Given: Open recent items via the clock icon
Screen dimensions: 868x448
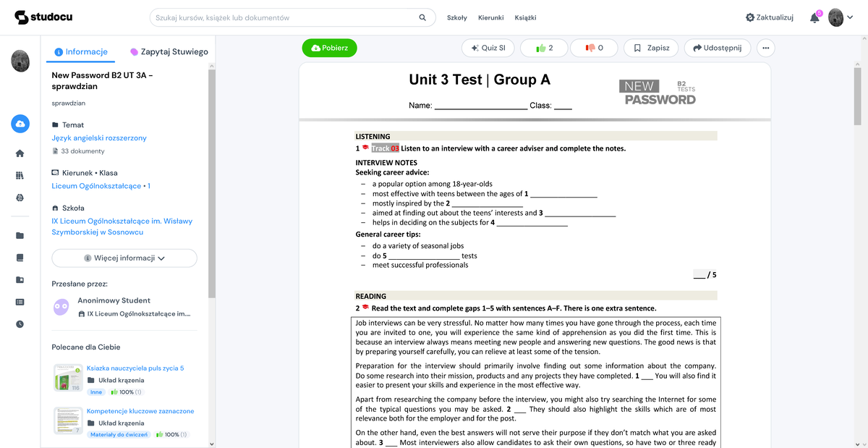Looking at the screenshot, I should click(x=20, y=324).
